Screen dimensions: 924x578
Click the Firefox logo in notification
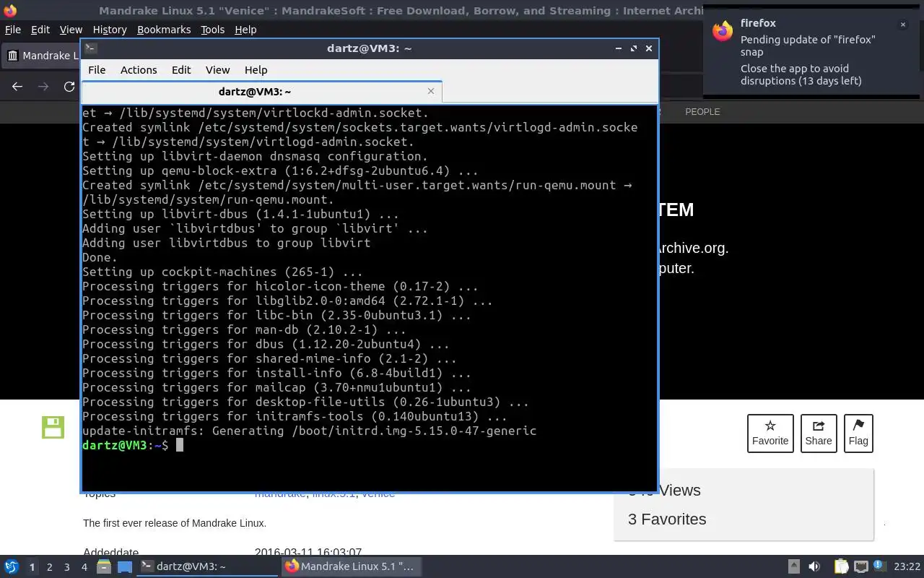pos(723,31)
